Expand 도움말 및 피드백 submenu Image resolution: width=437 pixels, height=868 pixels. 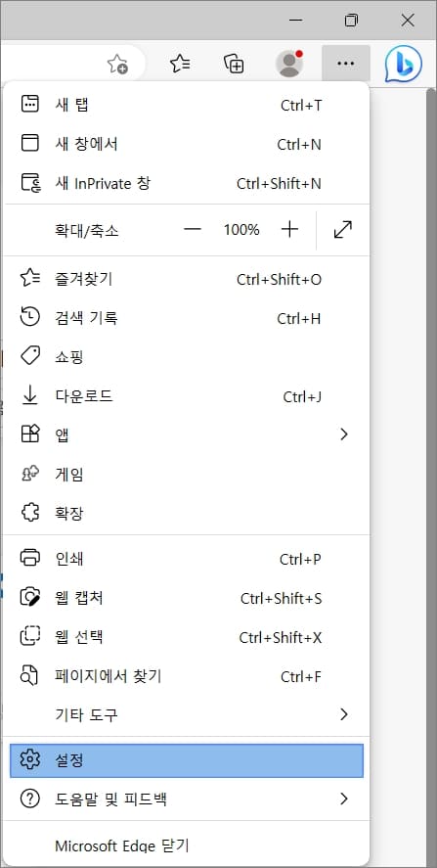click(x=187, y=799)
